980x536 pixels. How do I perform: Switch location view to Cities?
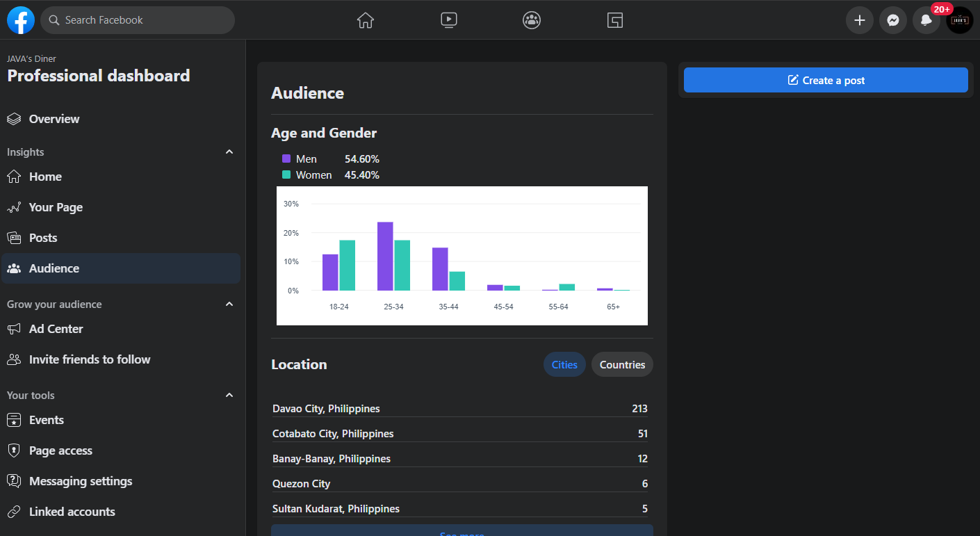(564, 364)
